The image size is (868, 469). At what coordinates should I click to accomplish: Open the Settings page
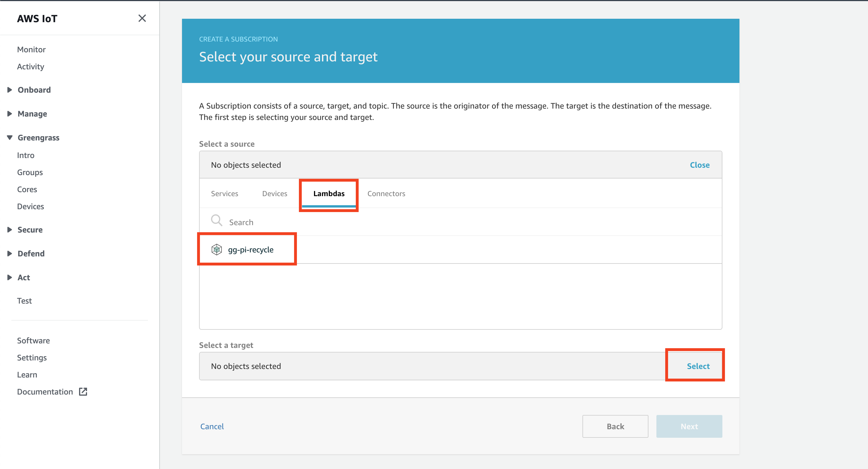(32, 358)
